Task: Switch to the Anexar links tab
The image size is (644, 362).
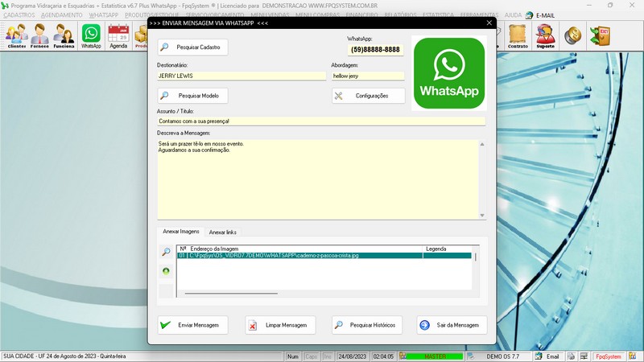Action: tap(223, 232)
